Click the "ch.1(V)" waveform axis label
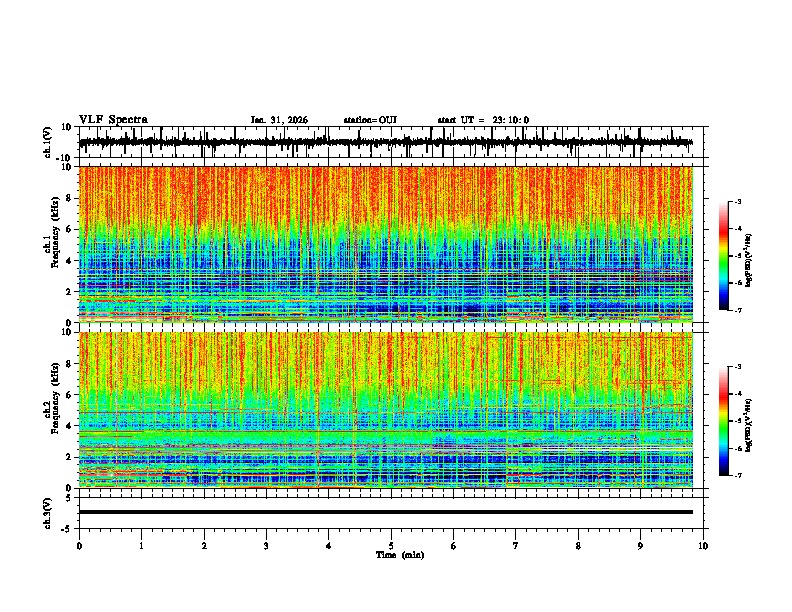Screen dimensions: 792x612 coord(48,142)
